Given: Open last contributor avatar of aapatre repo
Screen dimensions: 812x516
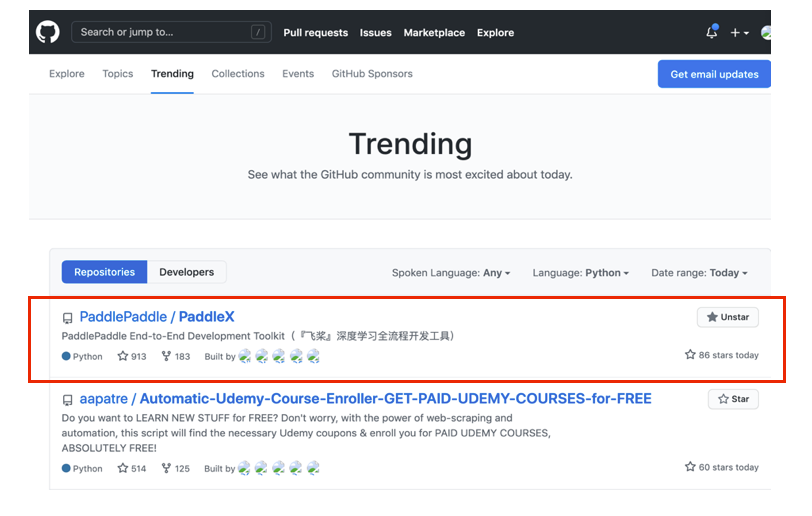Looking at the screenshot, I should click(x=313, y=468).
